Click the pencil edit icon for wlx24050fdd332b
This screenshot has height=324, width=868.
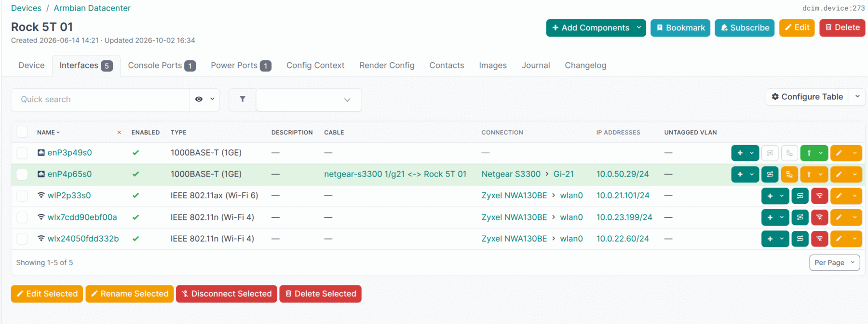[839, 239]
